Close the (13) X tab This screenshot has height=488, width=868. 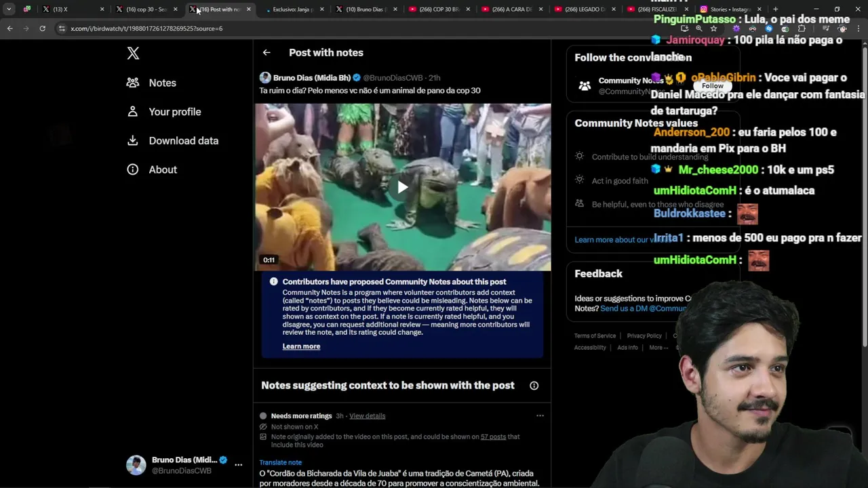102,9
